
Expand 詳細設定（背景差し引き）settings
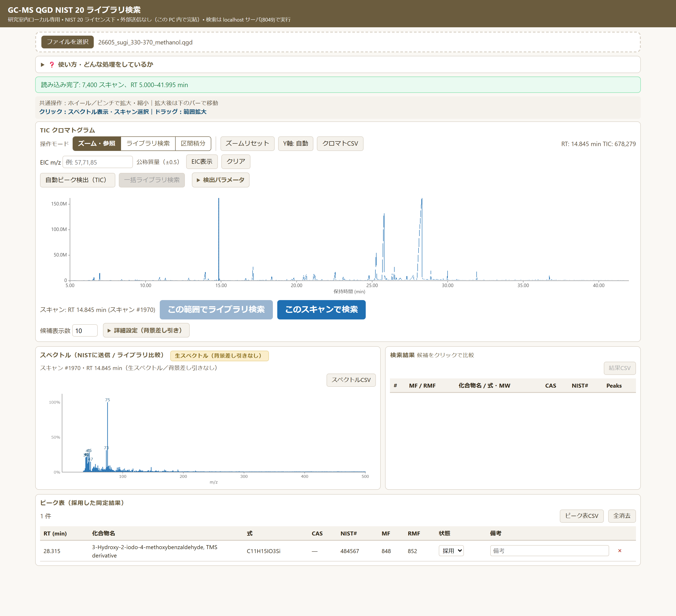tap(146, 330)
